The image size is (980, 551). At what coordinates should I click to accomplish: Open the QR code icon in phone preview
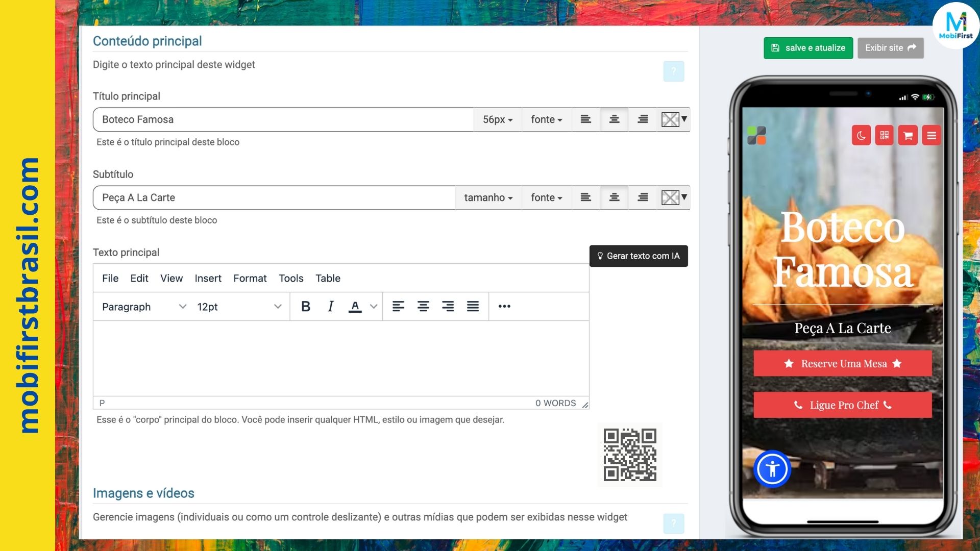pyautogui.click(x=884, y=136)
